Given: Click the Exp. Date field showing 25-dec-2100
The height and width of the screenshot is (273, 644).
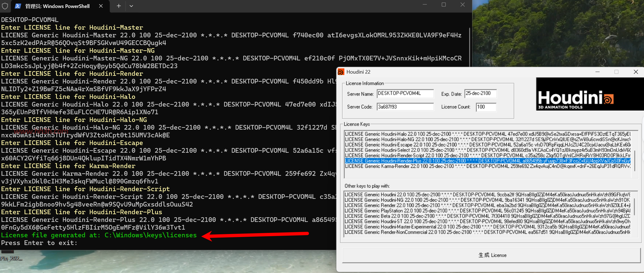Looking at the screenshot, I should (x=481, y=93).
